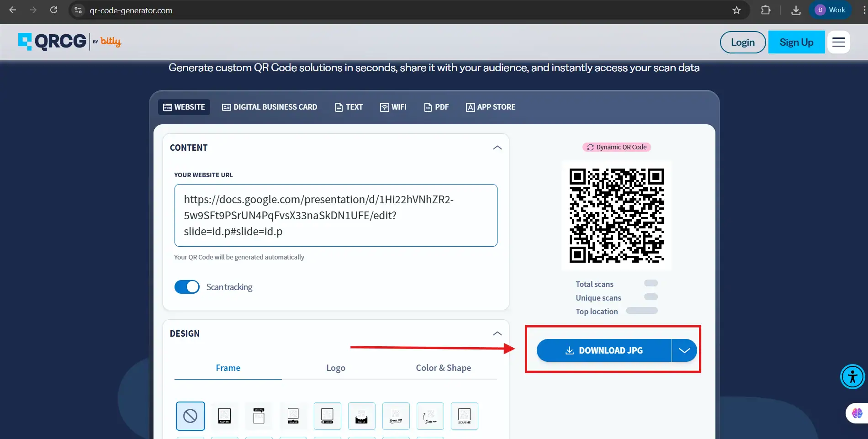Select the TEXT tab
The image size is (868, 439).
(x=349, y=107)
